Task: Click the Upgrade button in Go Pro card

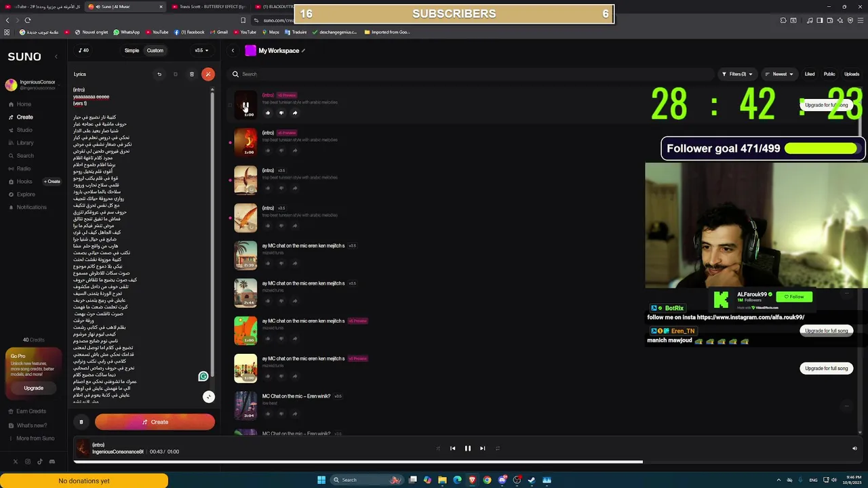Action: [33, 388]
